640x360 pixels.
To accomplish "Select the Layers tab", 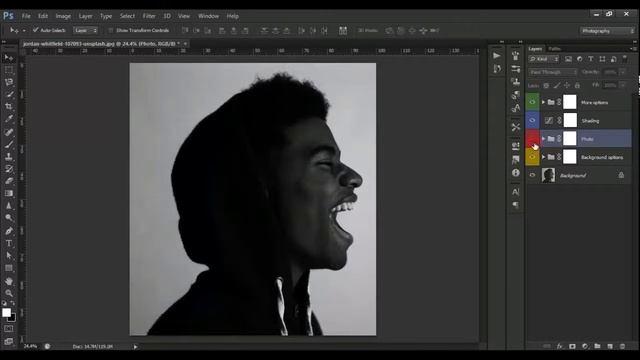I will (535, 49).
